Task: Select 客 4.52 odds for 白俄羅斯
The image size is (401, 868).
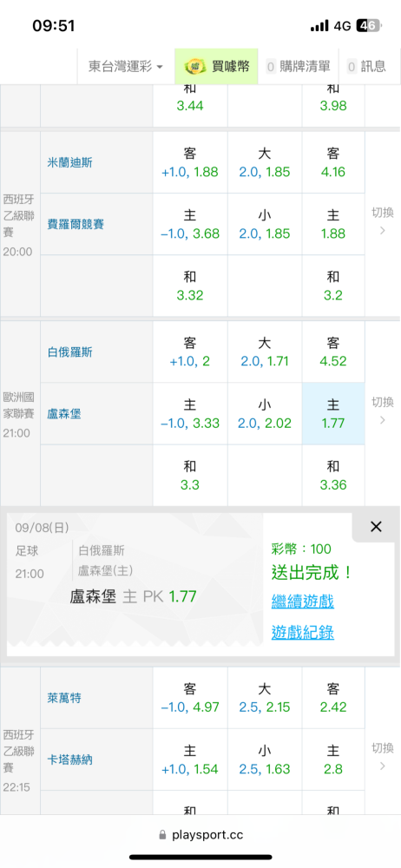Action: click(333, 352)
